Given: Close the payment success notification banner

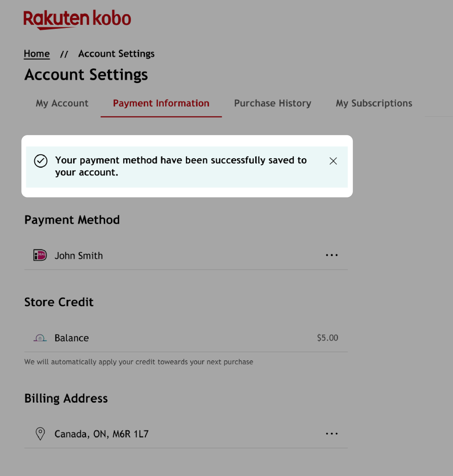Looking at the screenshot, I should (333, 161).
